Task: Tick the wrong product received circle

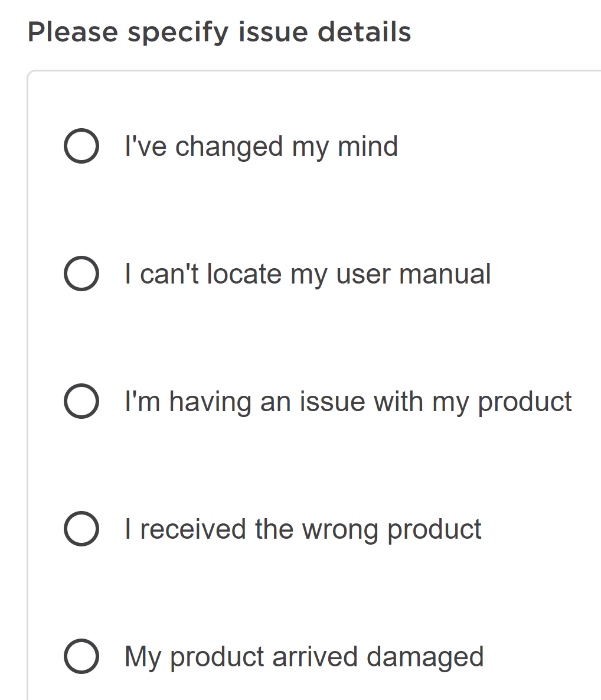Action: (x=81, y=529)
